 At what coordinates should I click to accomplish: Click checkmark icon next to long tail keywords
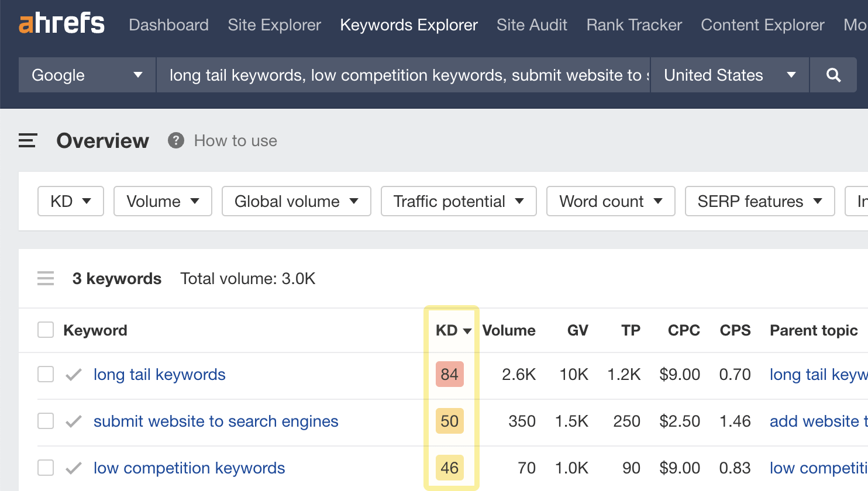coord(74,375)
